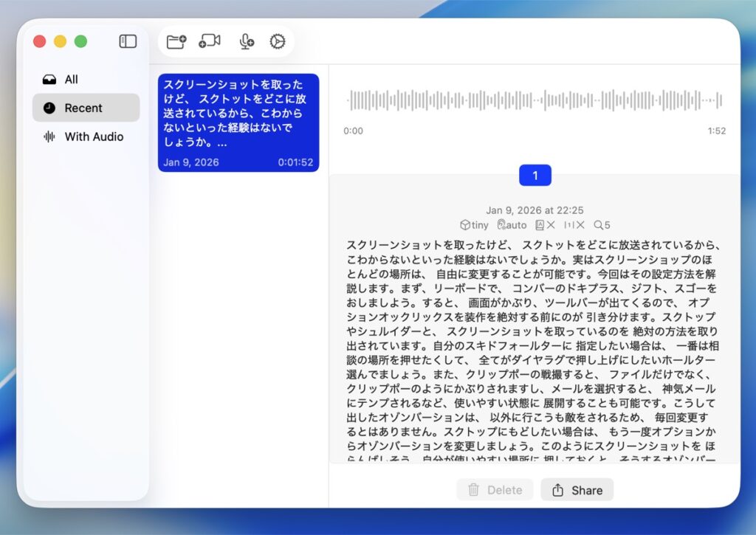Start a new microphone recording
Viewport: 756px width, 535px height.
click(x=247, y=42)
